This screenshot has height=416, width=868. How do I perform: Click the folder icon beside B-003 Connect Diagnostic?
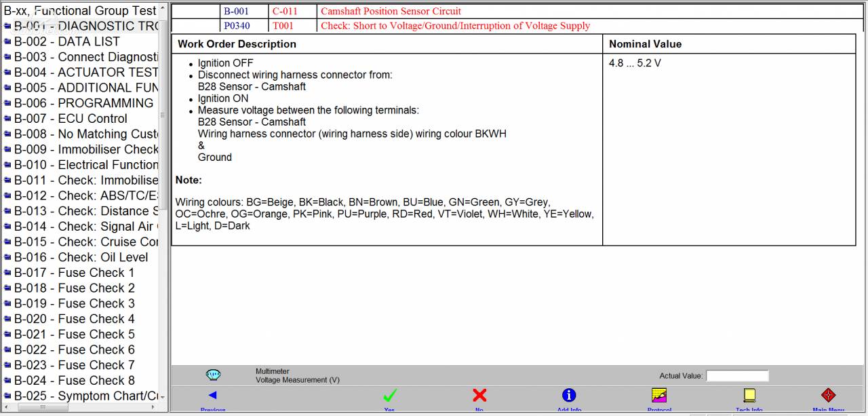point(7,57)
